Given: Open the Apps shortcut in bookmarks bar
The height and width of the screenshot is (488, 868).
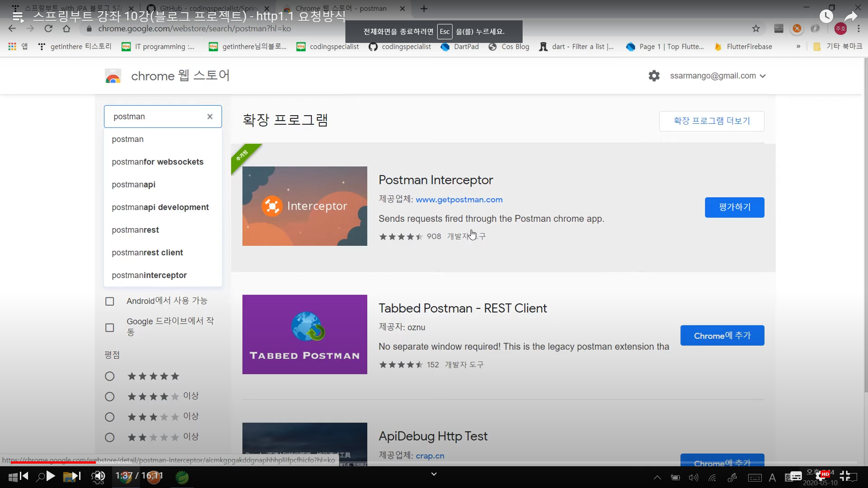Looking at the screenshot, I should pyautogui.click(x=18, y=47).
